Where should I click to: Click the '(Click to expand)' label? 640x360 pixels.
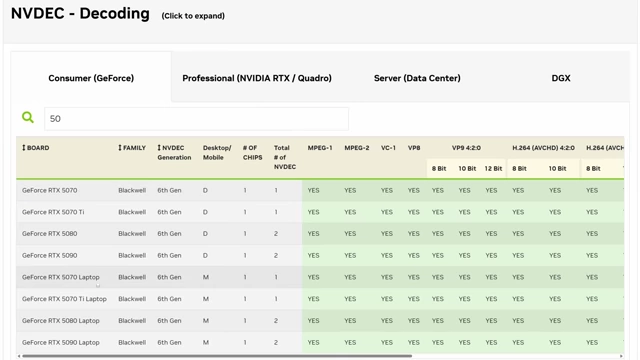pos(193,16)
